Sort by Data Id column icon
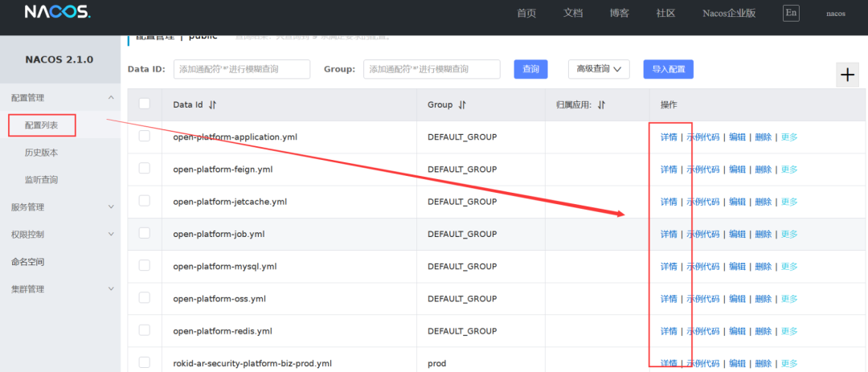This screenshot has width=868, height=372. [212, 104]
